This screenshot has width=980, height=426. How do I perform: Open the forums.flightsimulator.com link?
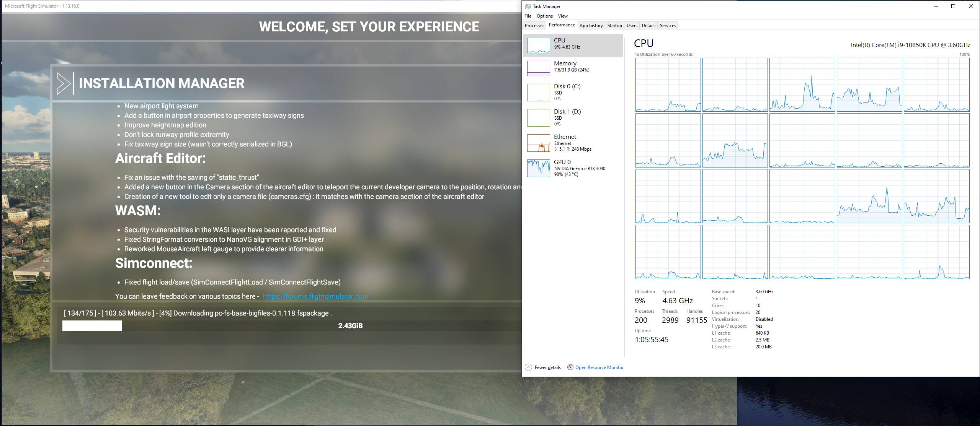(315, 296)
